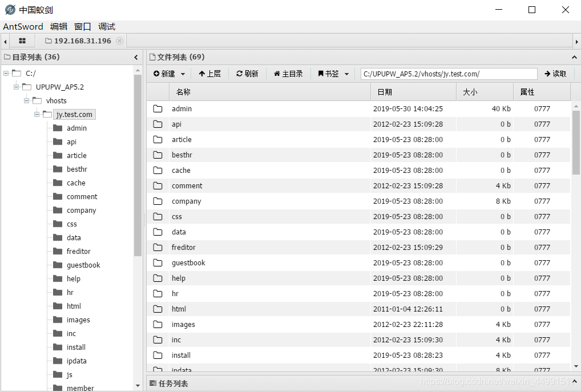
Task: Select the help folder in tree
Action: [x=74, y=278]
